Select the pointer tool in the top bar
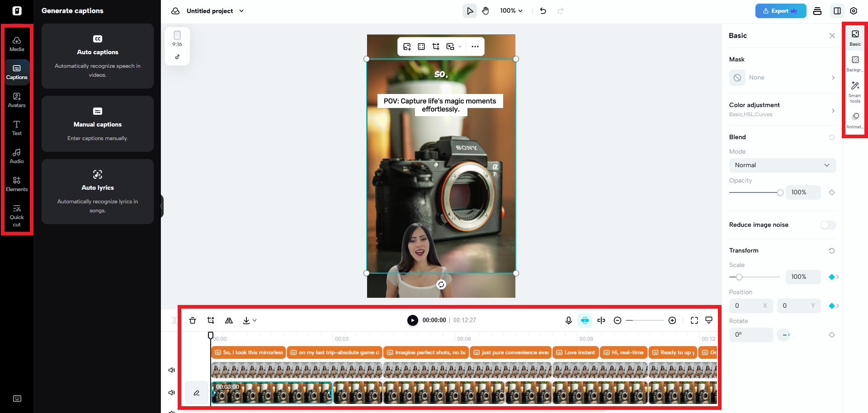868x413 pixels. click(470, 11)
